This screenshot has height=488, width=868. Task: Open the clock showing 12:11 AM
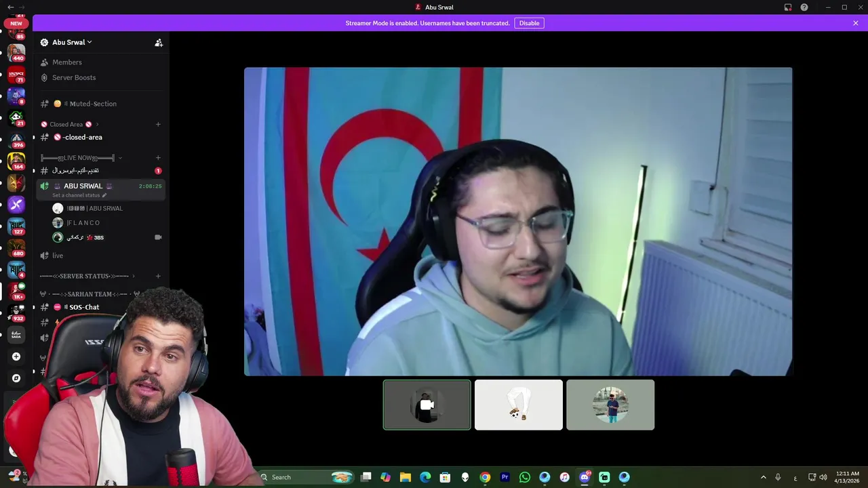[847, 477]
